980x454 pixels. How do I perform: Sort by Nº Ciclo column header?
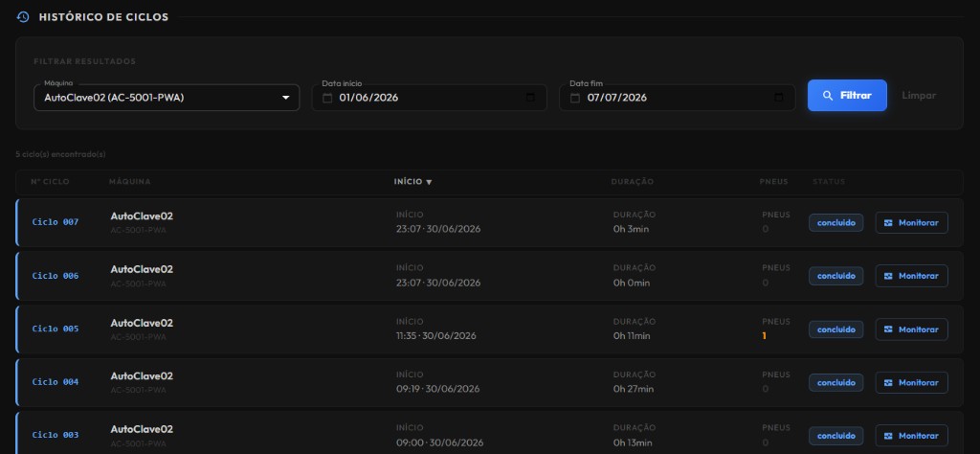[50, 182]
